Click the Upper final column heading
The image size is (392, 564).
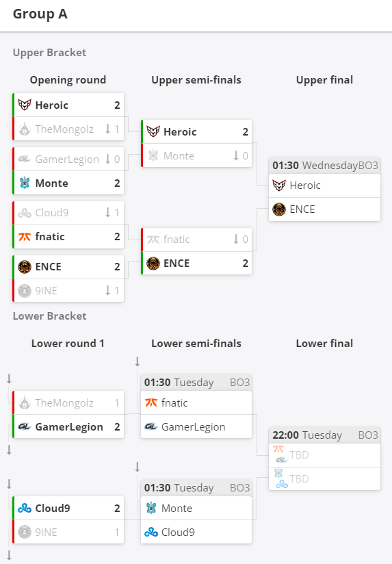coord(324,80)
